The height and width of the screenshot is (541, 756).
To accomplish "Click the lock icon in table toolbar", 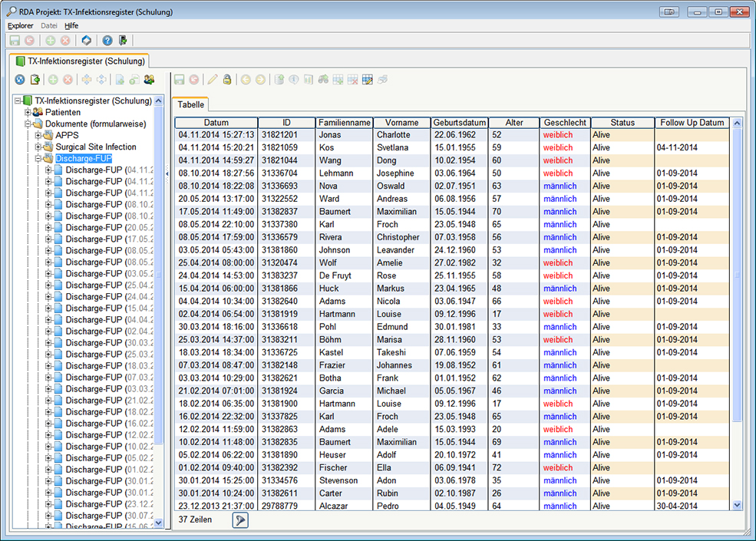I will pos(227,79).
